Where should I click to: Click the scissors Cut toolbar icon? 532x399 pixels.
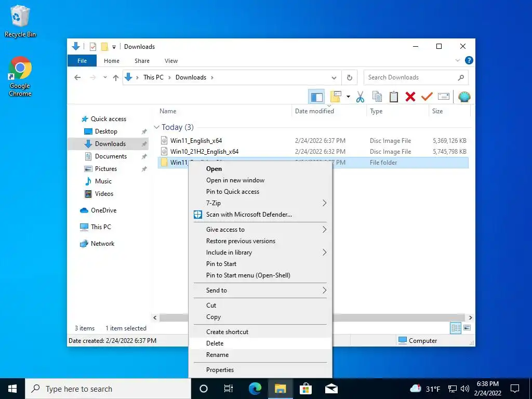coord(361,97)
